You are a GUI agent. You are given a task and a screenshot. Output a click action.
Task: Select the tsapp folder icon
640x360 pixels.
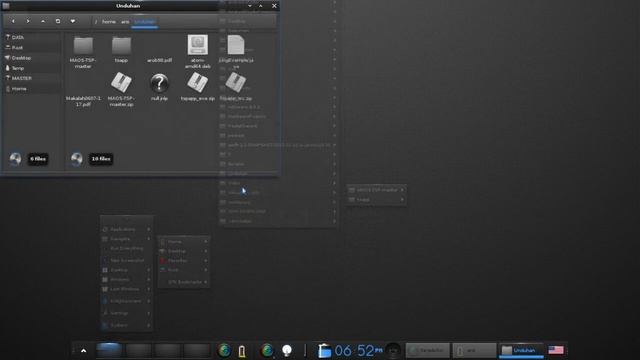pyautogui.click(x=121, y=45)
